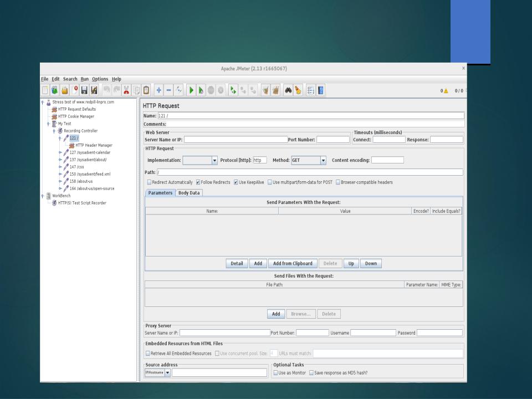Select the Parameters tab
The height and width of the screenshot is (399, 532).
point(160,193)
